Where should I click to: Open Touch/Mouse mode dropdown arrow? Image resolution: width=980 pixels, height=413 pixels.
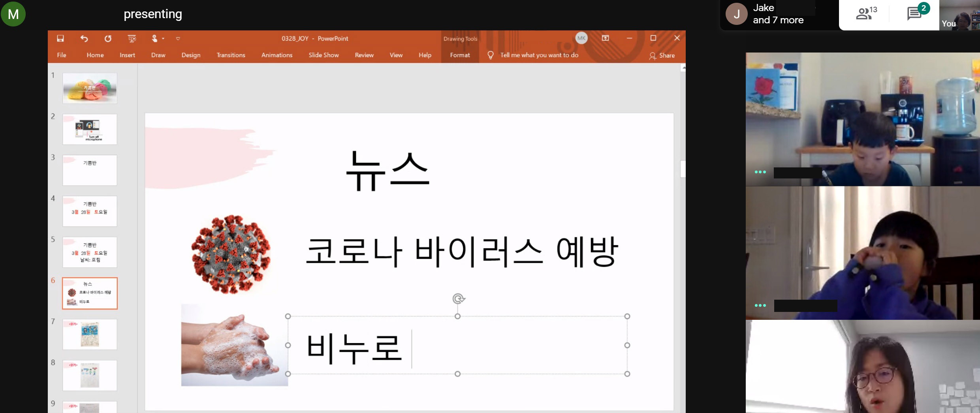coord(163,38)
